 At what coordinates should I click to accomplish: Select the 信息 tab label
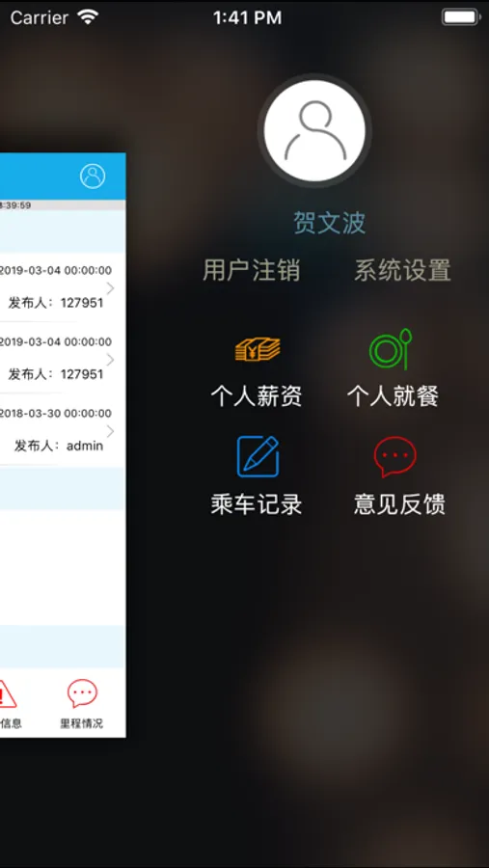pyautogui.click(x=11, y=723)
